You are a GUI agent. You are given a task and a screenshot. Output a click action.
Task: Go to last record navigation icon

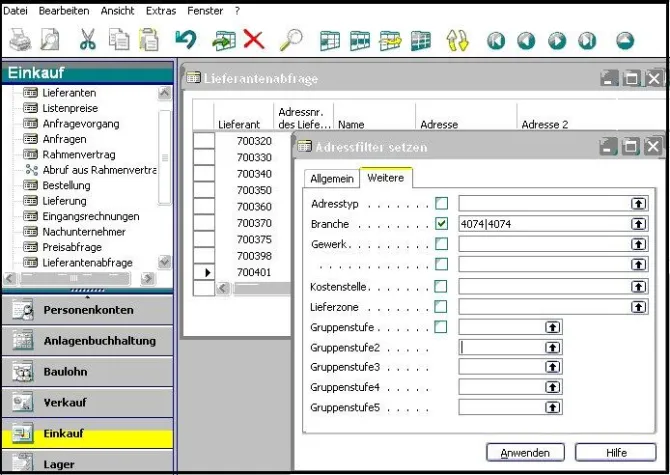tap(588, 41)
